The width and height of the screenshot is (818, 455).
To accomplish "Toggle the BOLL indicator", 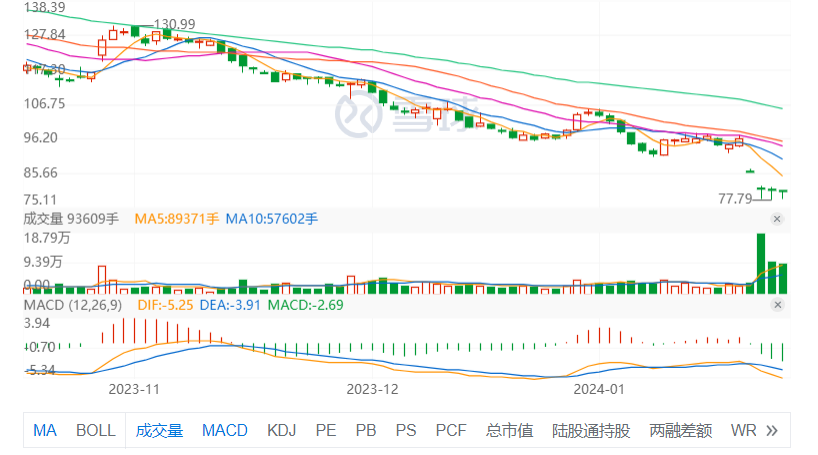I will (x=95, y=430).
